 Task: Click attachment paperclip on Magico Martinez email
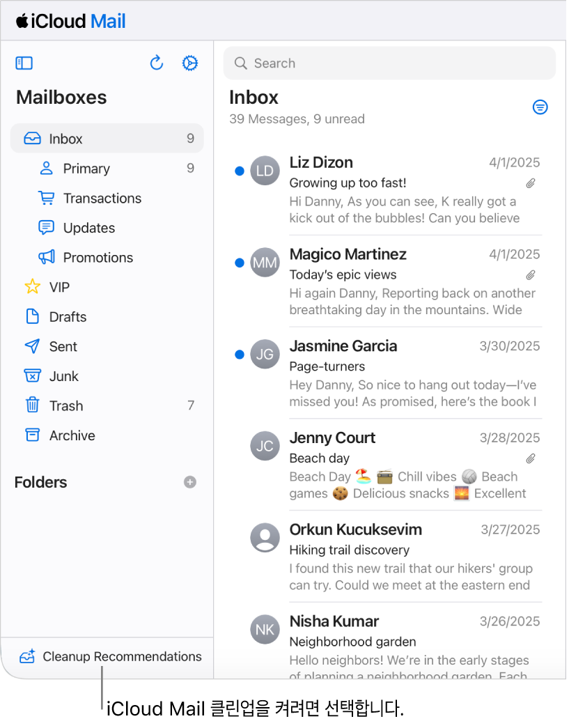tap(531, 275)
